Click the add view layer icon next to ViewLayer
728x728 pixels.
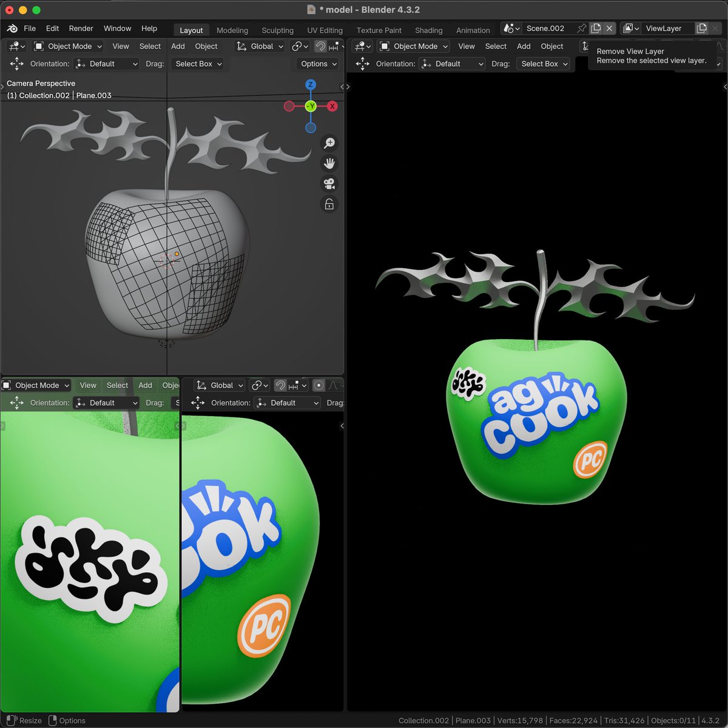pos(702,29)
